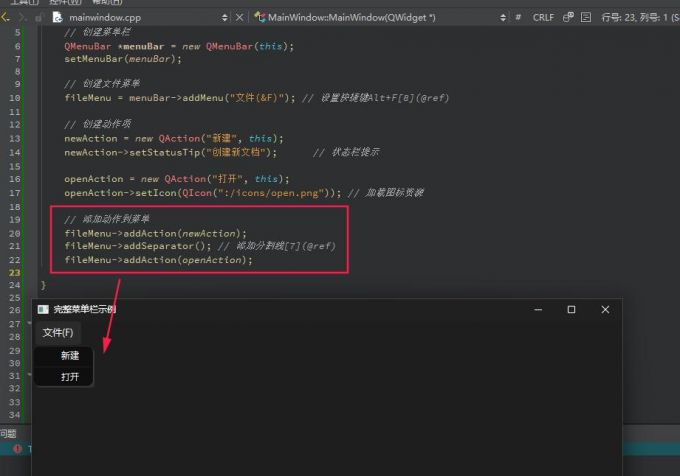This screenshot has height=476, width=680.
Task: Click the go back navigation arrow
Action: tap(5, 17)
